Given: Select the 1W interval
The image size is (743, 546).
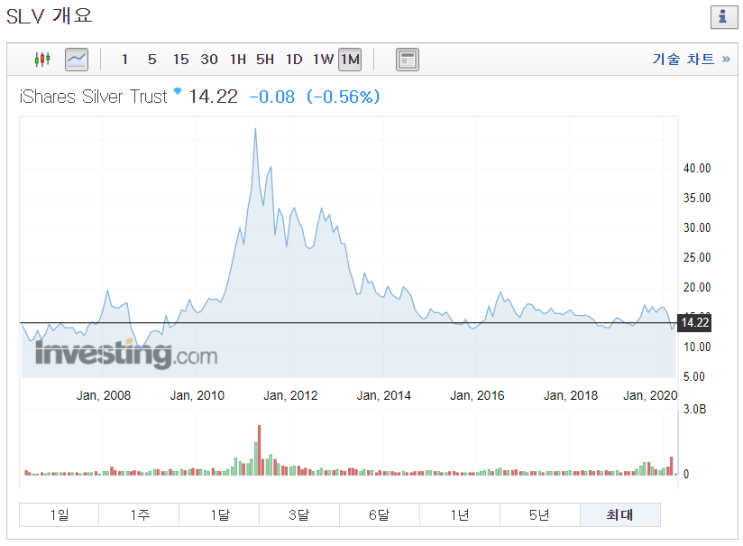Looking at the screenshot, I should point(323,59).
